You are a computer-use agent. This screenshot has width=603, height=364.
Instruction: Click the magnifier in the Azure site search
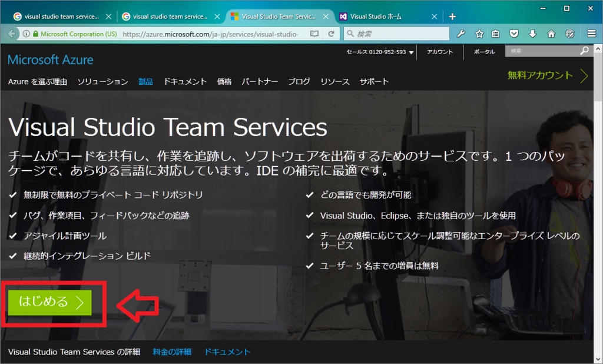584,51
